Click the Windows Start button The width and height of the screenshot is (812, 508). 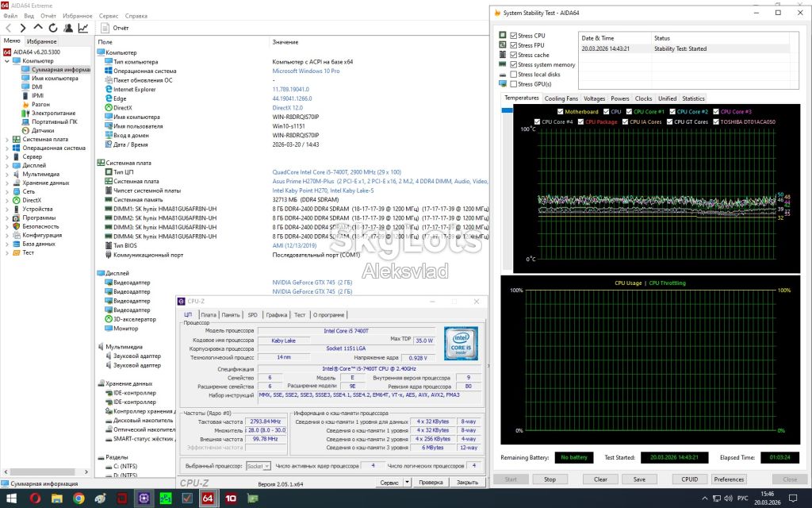11,498
